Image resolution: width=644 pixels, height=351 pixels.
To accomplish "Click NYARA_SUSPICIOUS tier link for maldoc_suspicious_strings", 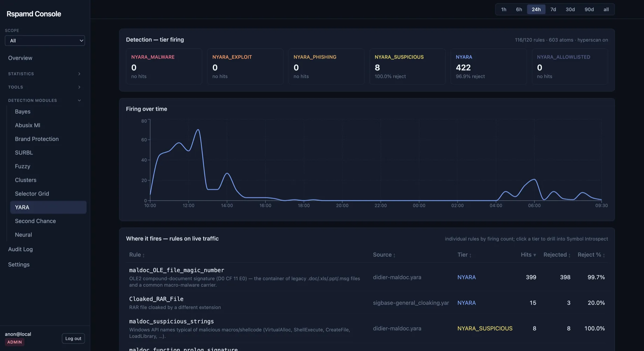I will click(485, 329).
